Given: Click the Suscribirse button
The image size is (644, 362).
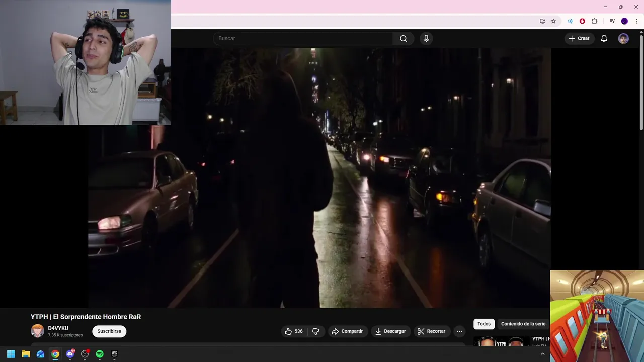Looking at the screenshot, I should point(109,331).
